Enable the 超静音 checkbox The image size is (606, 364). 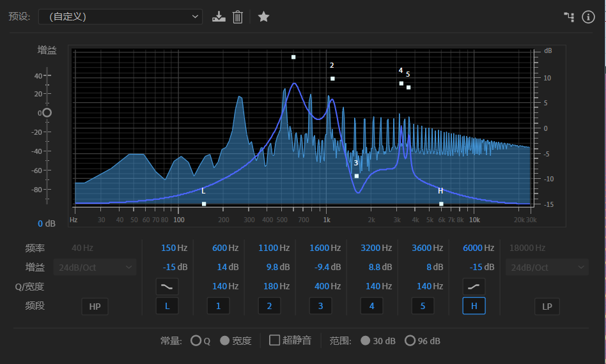[275, 340]
